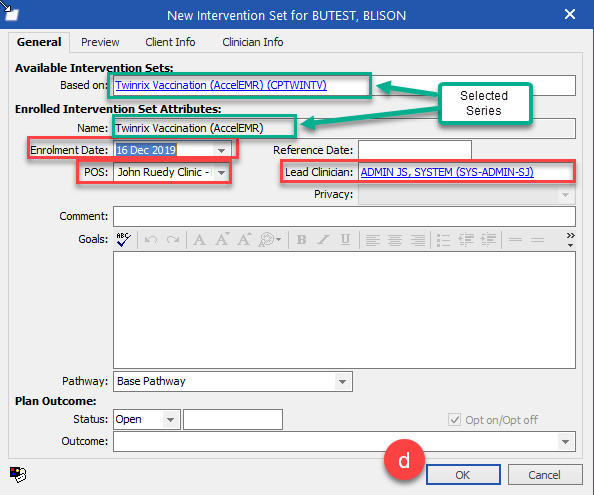594x495 pixels.
Task: Toggle italic formatting for Goals text
Action: [323, 239]
